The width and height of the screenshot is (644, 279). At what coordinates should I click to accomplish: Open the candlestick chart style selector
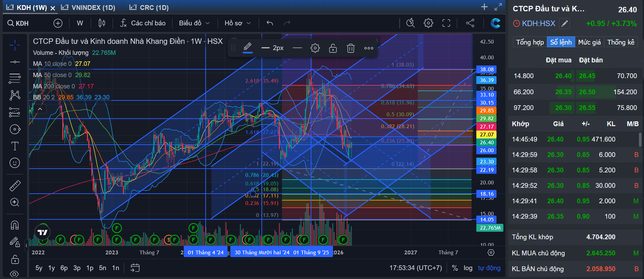tap(102, 23)
